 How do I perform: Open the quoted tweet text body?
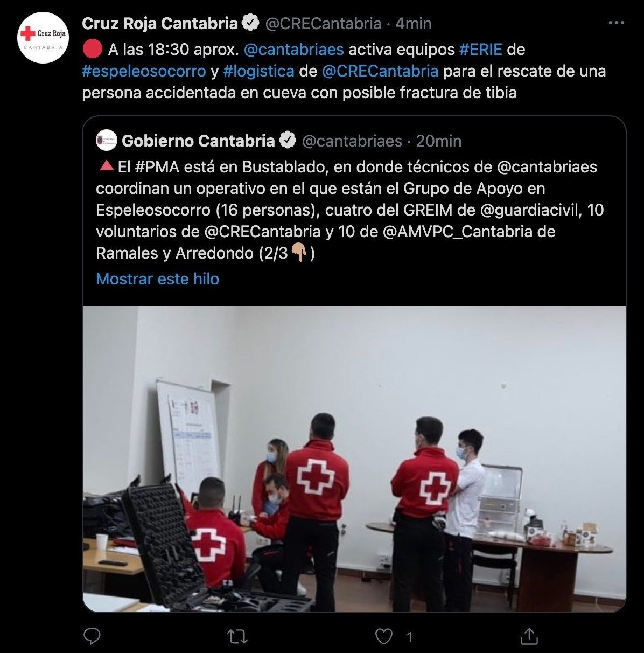click(x=350, y=210)
